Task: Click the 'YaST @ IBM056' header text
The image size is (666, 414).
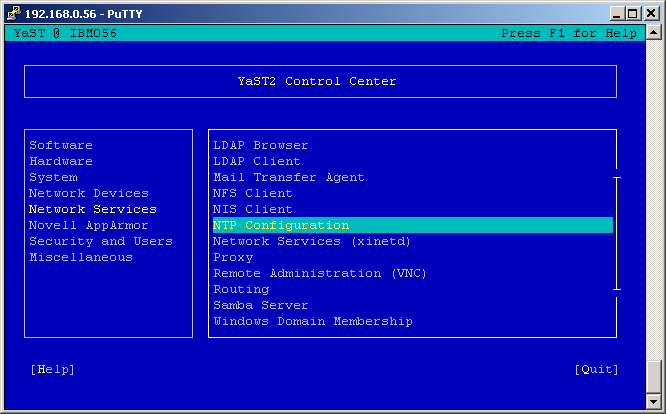Action: 65,33
